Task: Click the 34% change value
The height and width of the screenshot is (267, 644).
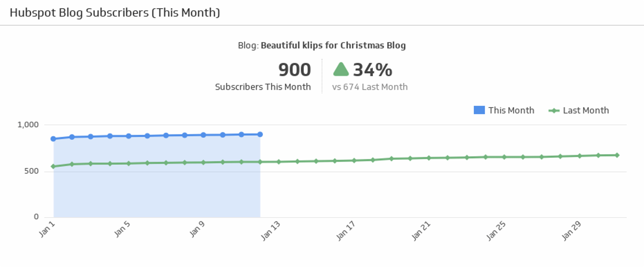Action: click(x=372, y=70)
